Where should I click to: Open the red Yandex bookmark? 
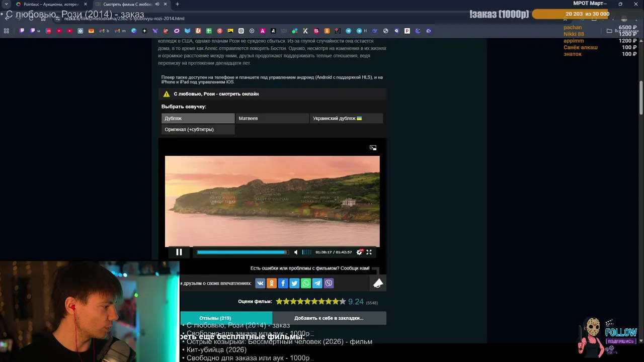220,31
